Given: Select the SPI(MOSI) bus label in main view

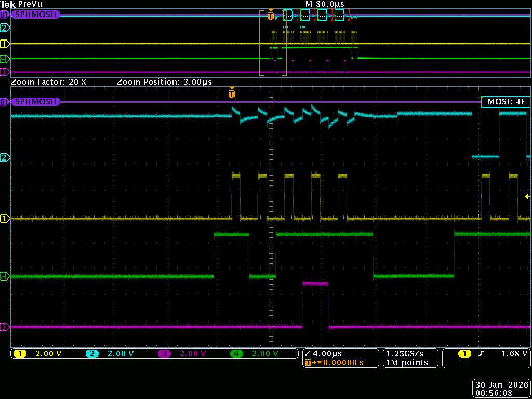Looking at the screenshot, I should click(x=35, y=102).
